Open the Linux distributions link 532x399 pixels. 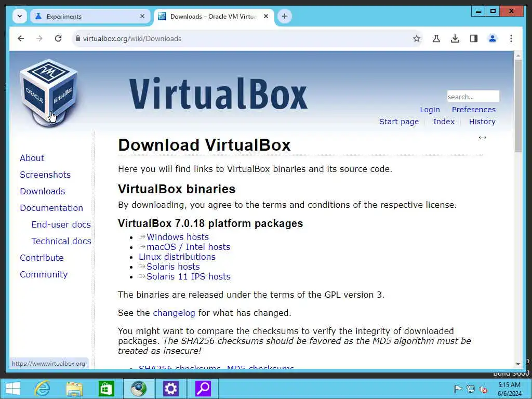(177, 257)
